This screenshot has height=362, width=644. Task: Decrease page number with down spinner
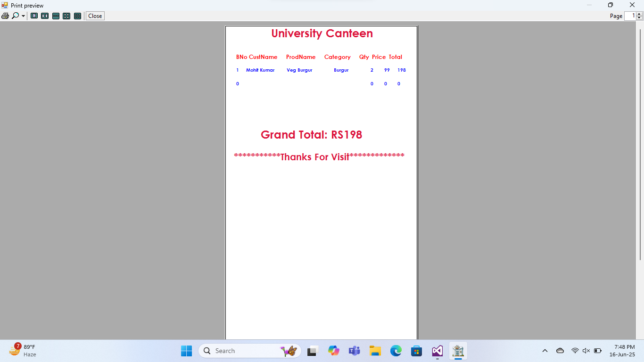pos(639,18)
